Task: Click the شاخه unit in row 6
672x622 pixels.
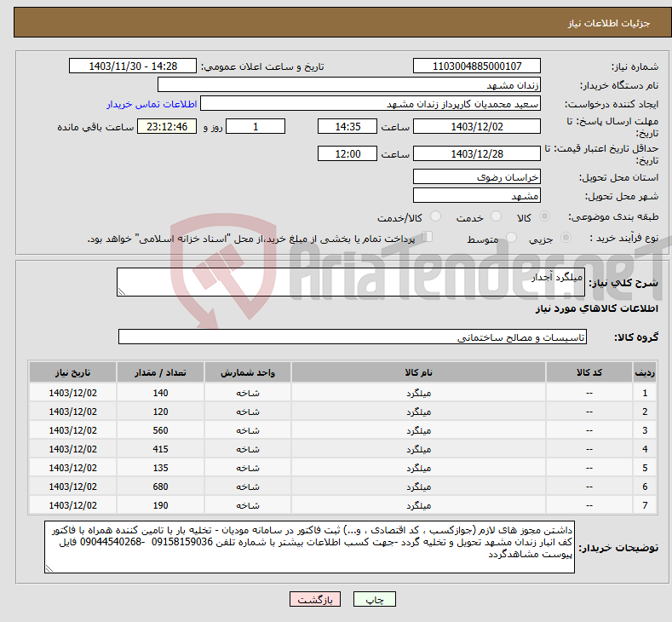Action: (248, 487)
